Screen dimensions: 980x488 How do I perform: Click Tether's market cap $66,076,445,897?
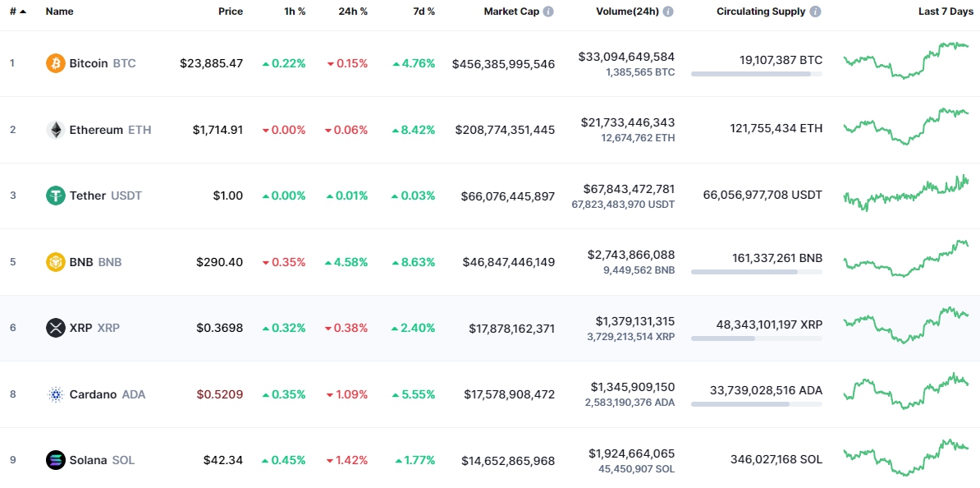(x=508, y=196)
